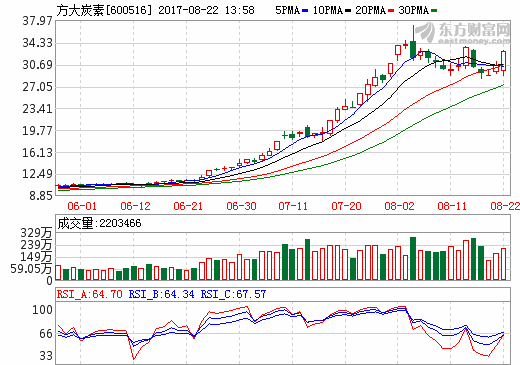Click the 30.69 price axis label
This screenshot has height=365, width=520.
37,65
